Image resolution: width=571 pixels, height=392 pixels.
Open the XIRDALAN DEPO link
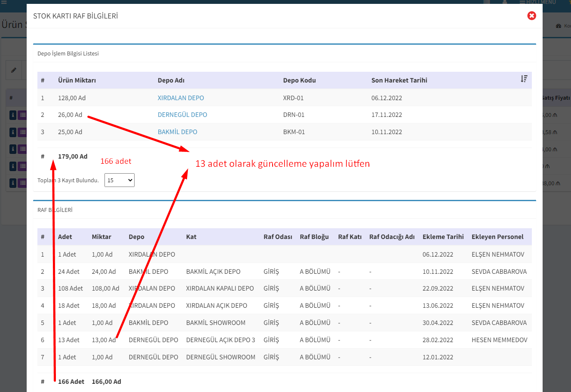tap(181, 98)
